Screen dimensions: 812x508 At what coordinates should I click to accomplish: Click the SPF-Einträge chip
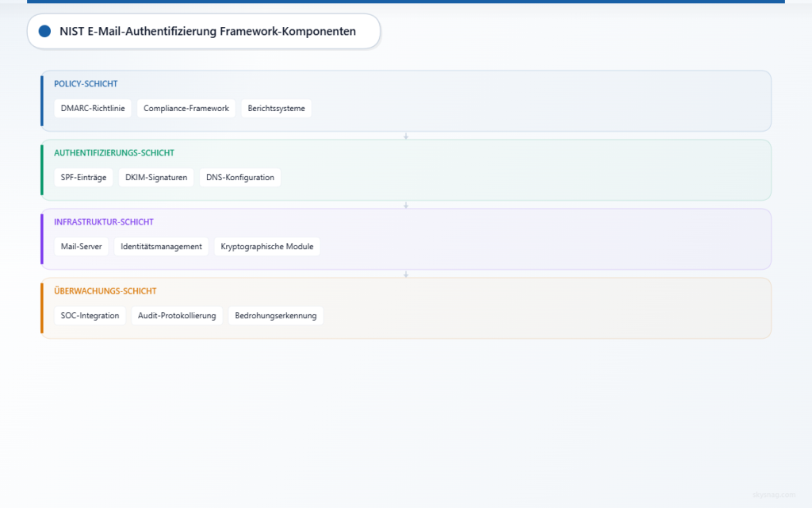tap(83, 177)
